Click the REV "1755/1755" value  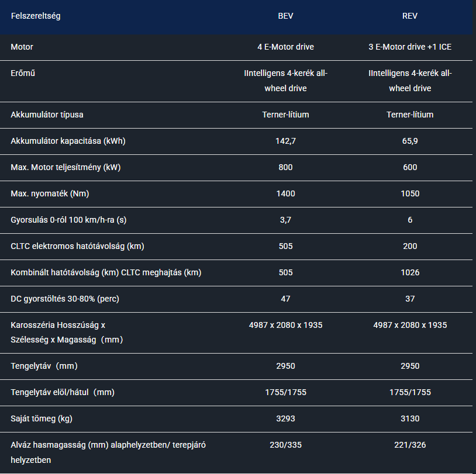click(410, 393)
